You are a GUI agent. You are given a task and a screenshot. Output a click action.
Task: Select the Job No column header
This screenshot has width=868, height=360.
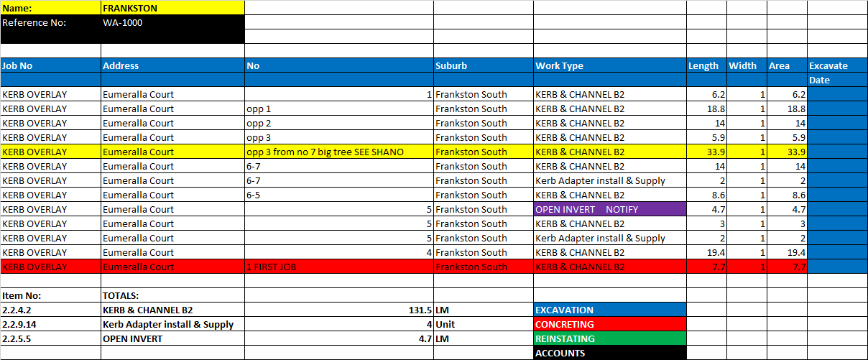click(x=50, y=65)
